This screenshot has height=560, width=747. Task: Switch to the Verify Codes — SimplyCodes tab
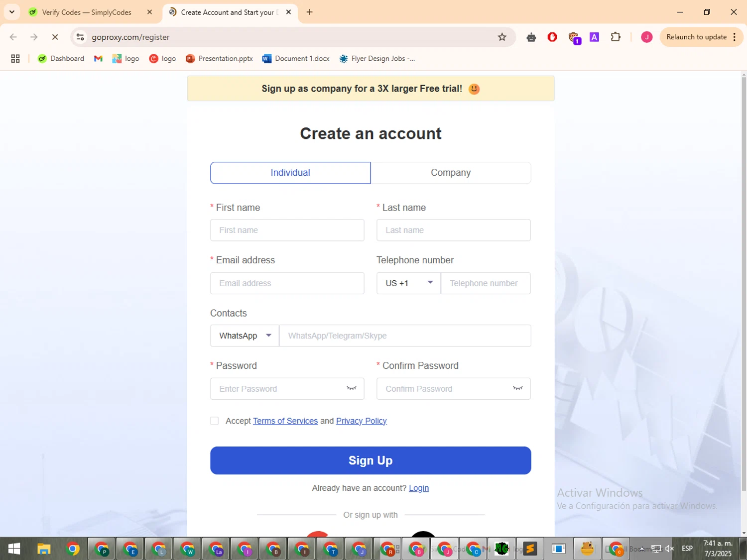(87, 12)
